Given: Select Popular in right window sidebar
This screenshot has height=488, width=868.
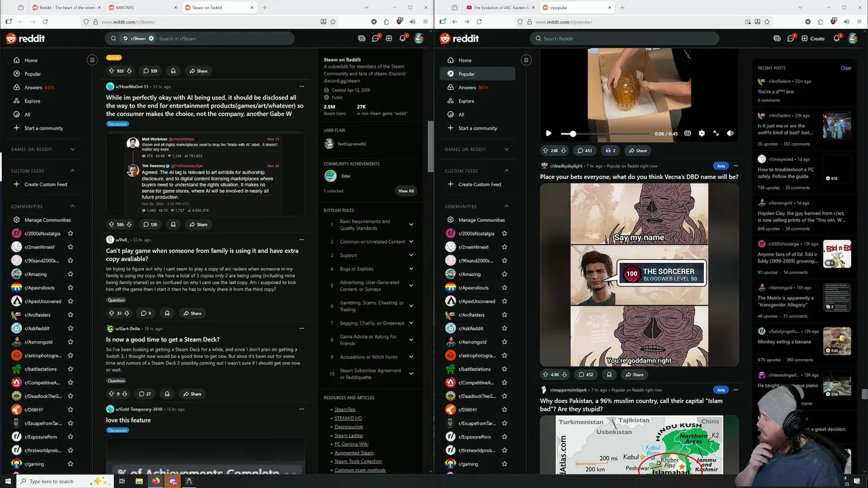Looking at the screenshot, I should pos(477,74).
